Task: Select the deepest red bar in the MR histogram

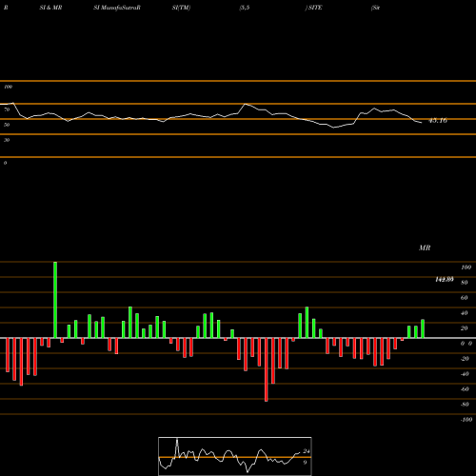Action: pos(266,369)
